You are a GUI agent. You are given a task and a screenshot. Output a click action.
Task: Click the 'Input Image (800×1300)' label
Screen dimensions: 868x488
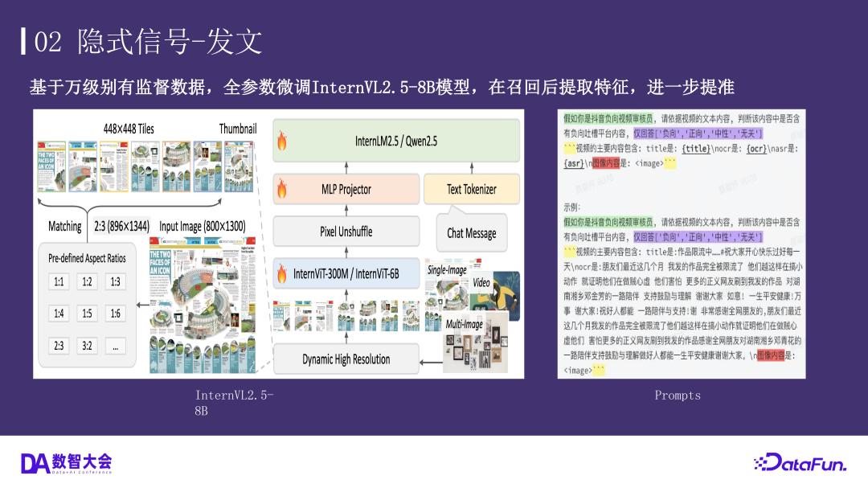[202, 226]
